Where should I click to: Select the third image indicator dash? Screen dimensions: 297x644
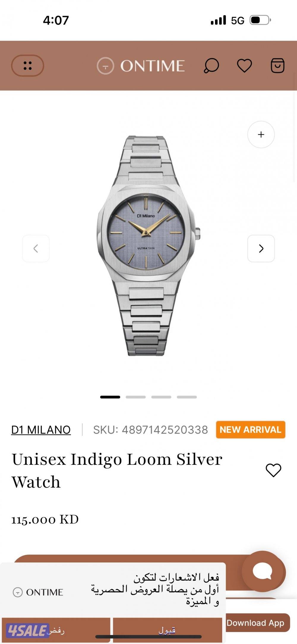point(161,397)
